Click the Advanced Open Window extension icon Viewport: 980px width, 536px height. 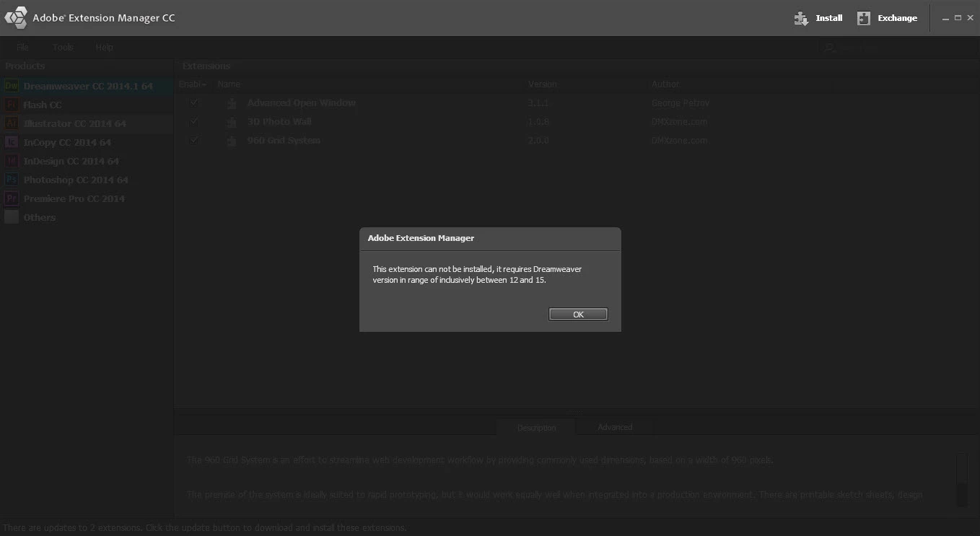[x=231, y=103]
